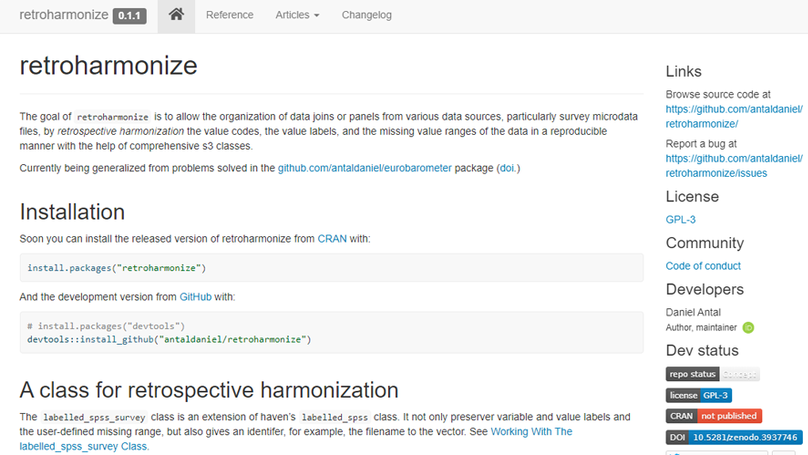
Task: Expand the Articles dropdown menu
Action: click(x=297, y=15)
